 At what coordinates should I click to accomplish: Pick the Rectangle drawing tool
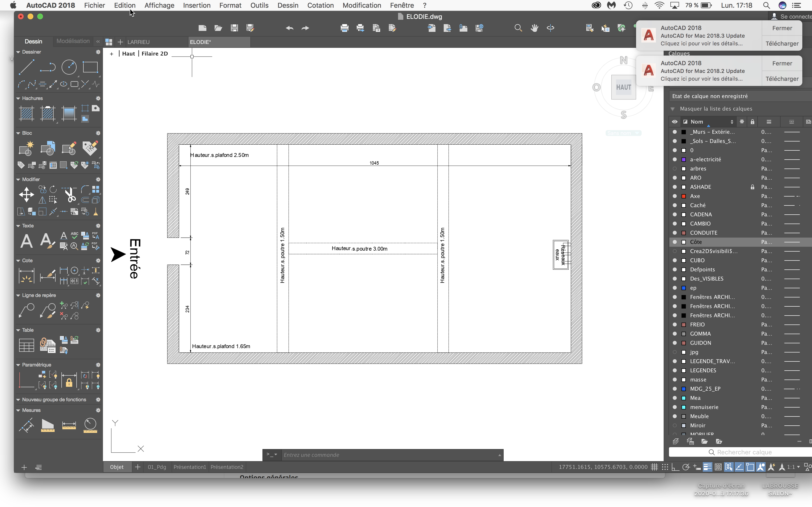coord(90,67)
